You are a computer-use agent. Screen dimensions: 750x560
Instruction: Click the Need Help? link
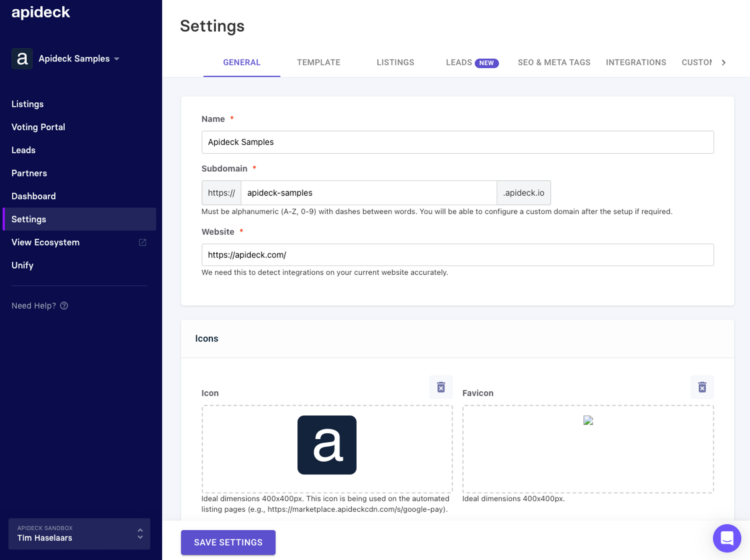[x=34, y=305]
